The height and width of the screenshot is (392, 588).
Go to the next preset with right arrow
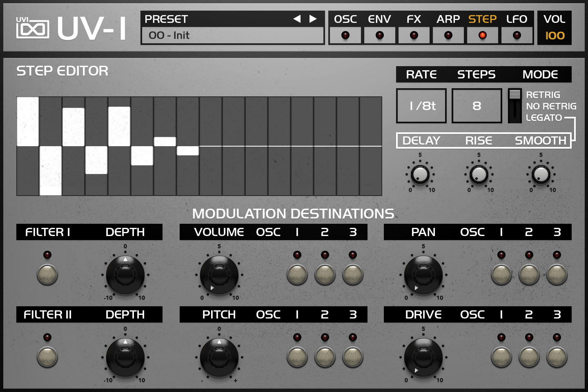click(x=313, y=19)
